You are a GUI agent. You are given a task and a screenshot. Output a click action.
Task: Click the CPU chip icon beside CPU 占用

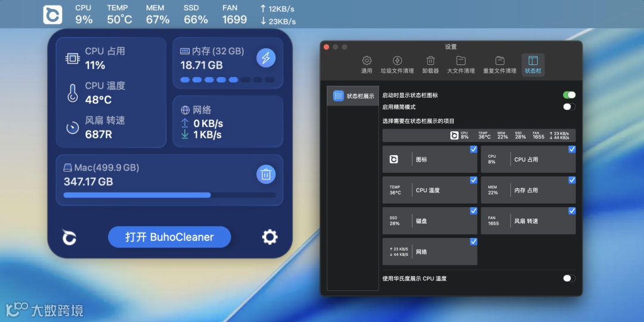(x=73, y=58)
